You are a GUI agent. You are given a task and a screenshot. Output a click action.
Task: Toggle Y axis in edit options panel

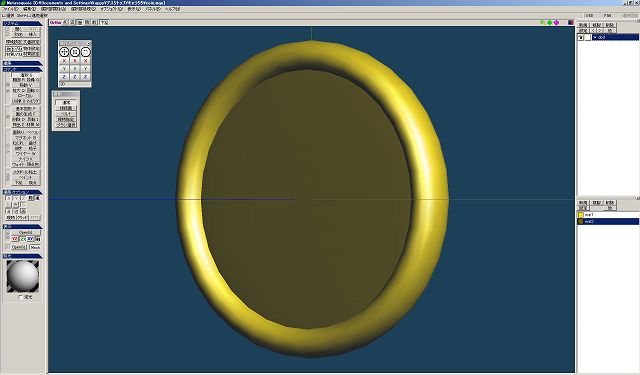[x=16, y=198]
